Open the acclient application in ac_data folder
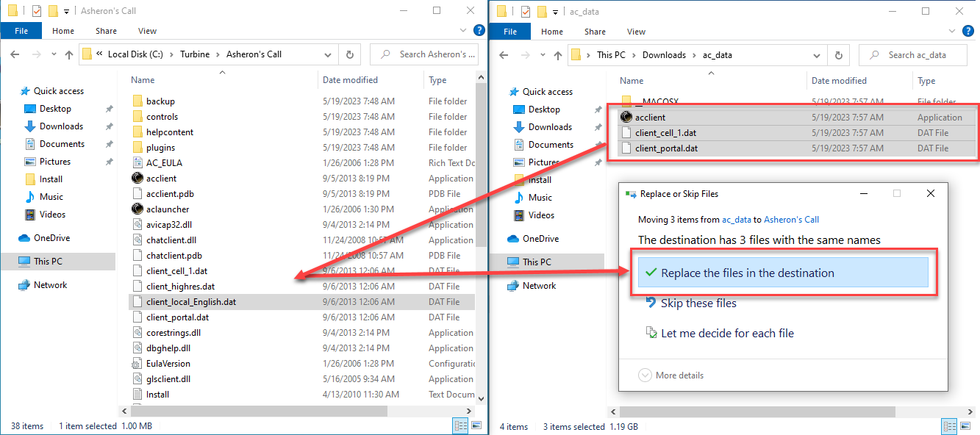Viewport: 980px width, 435px height. 650,118
